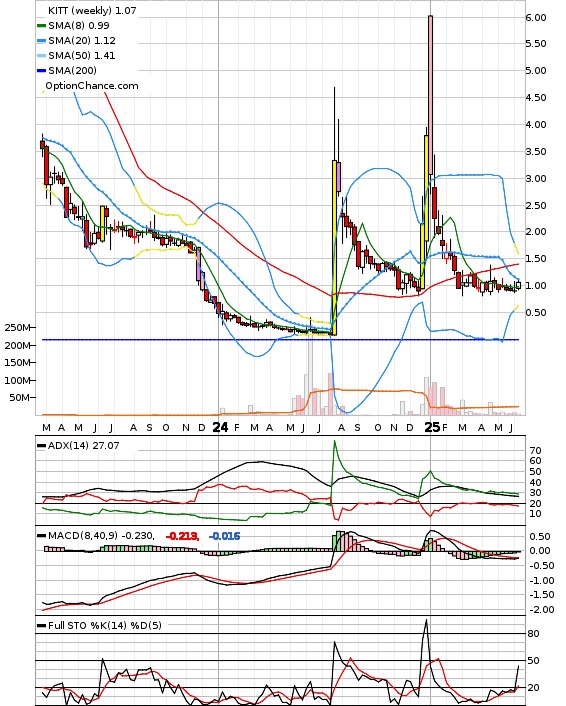Click the green SMA(8) legend swatch
The image size is (566, 706).
(41, 26)
